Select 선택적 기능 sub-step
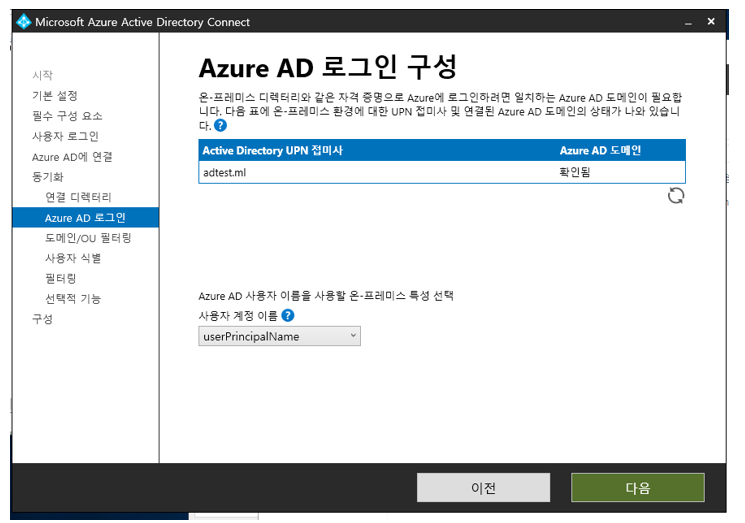This screenshot has width=745, height=523. pos(73,299)
